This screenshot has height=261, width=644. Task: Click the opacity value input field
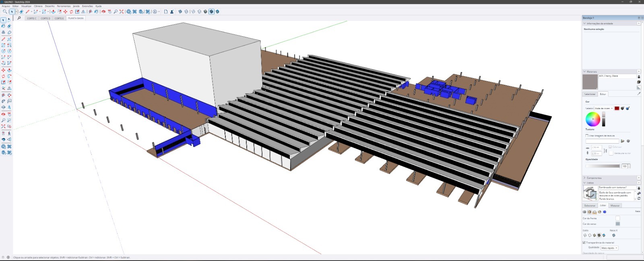click(x=624, y=166)
